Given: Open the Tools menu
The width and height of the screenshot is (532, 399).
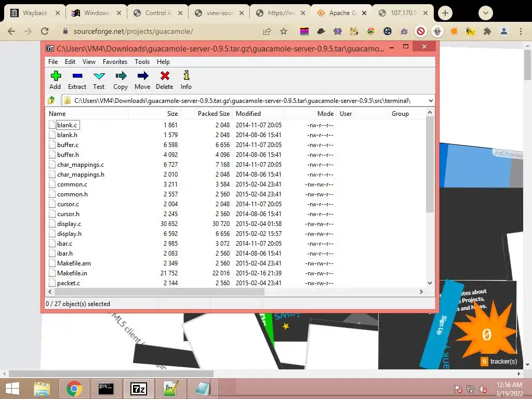Looking at the screenshot, I should tap(142, 62).
